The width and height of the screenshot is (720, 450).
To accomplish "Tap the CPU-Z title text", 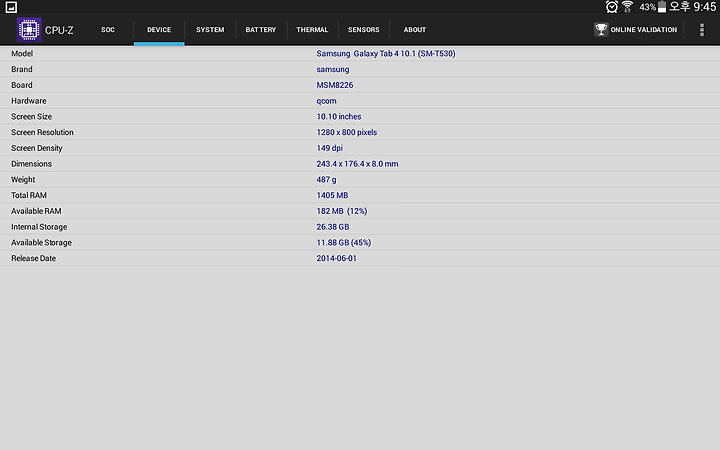I will [x=59, y=30].
